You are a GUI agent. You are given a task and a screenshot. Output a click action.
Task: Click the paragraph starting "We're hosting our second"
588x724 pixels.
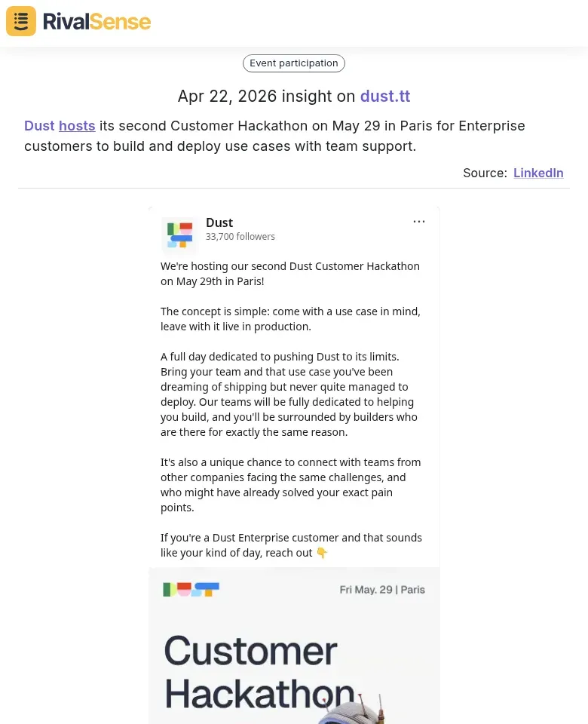(x=289, y=274)
